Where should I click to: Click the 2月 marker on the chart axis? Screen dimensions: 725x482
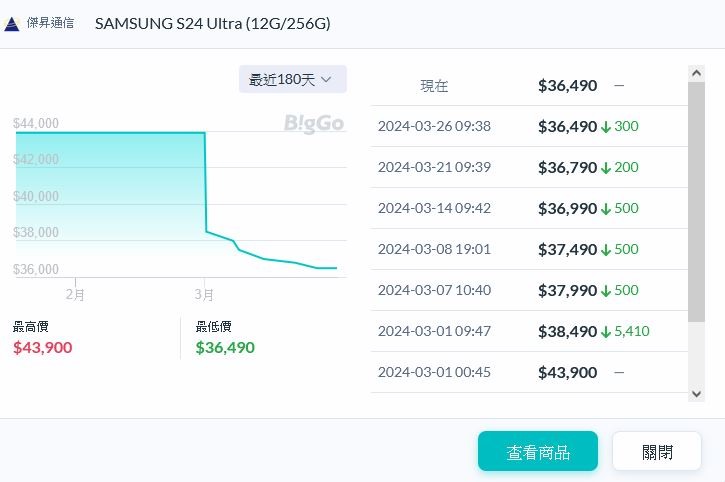coord(75,294)
